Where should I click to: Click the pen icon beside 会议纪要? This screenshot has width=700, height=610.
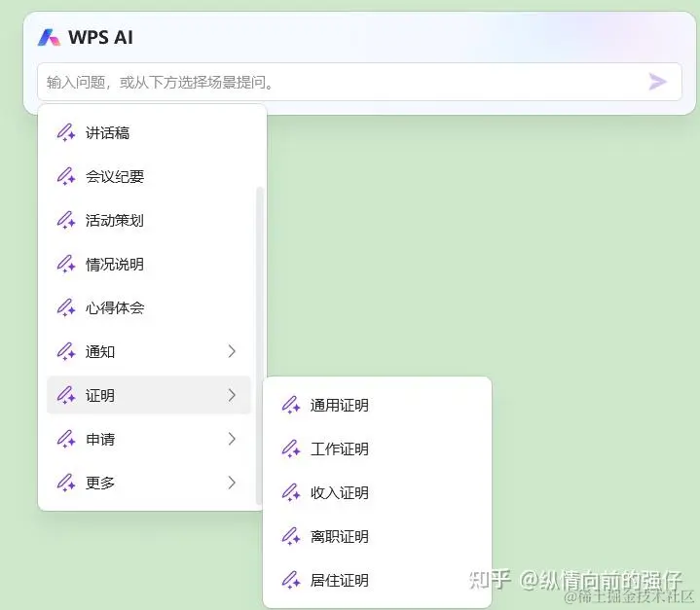tap(65, 177)
